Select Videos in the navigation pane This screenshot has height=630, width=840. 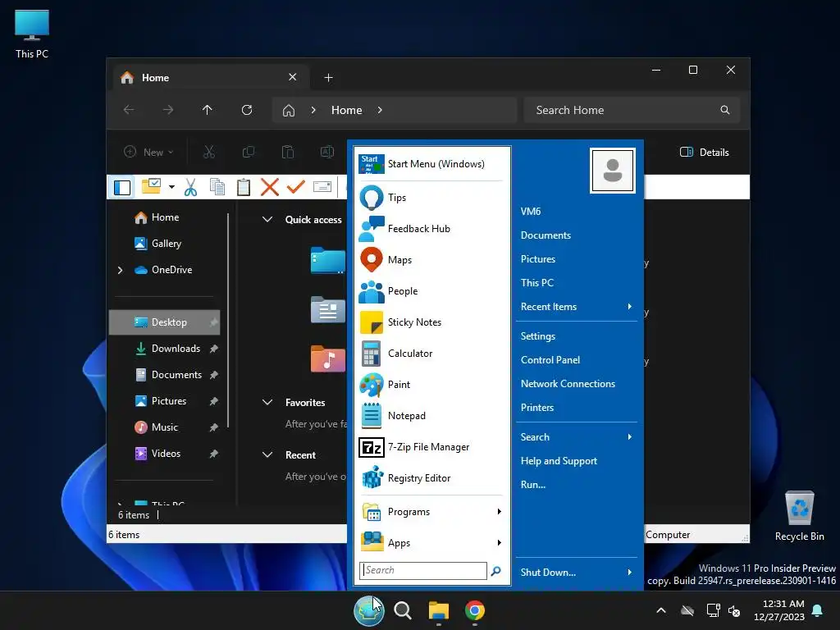[x=164, y=454]
